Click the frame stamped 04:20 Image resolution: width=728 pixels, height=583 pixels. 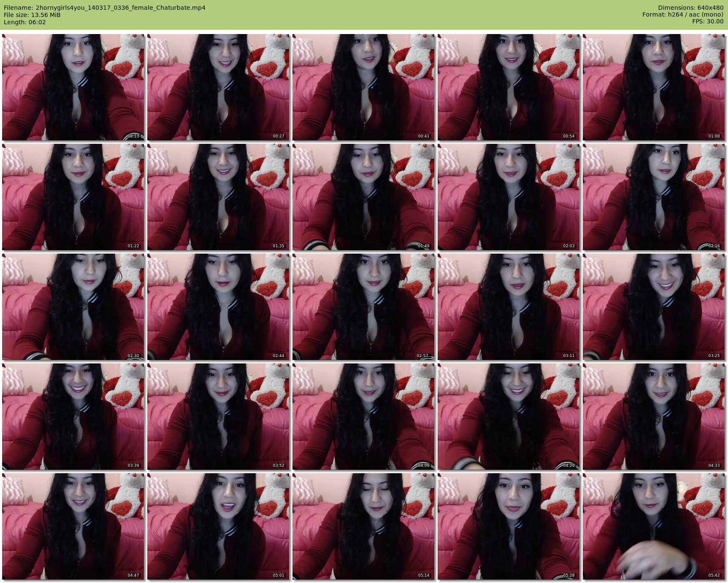tap(509, 417)
